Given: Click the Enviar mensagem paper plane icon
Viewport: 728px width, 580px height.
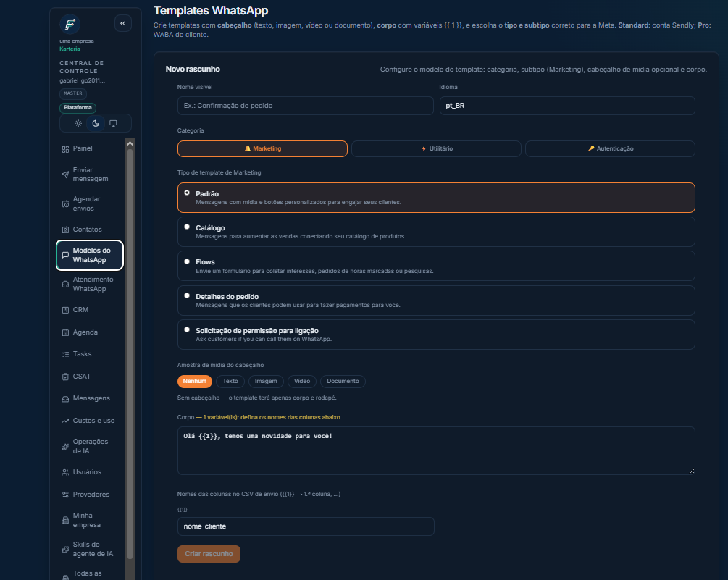Looking at the screenshot, I should [x=65, y=175].
